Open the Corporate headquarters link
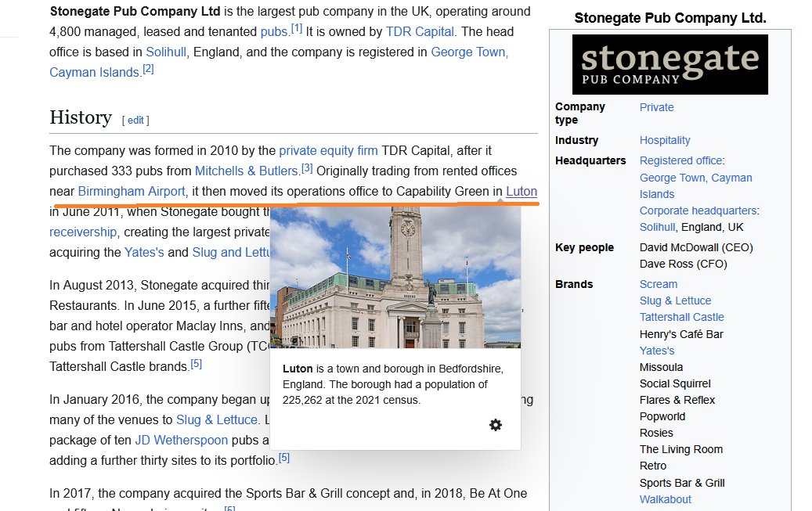Viewport: 812px width, 511px height. (698, 211)
